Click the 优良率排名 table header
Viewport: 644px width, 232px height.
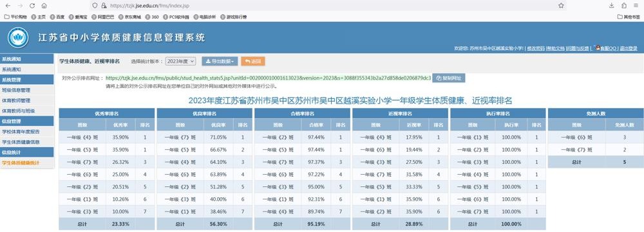click(x=205, y=114)
